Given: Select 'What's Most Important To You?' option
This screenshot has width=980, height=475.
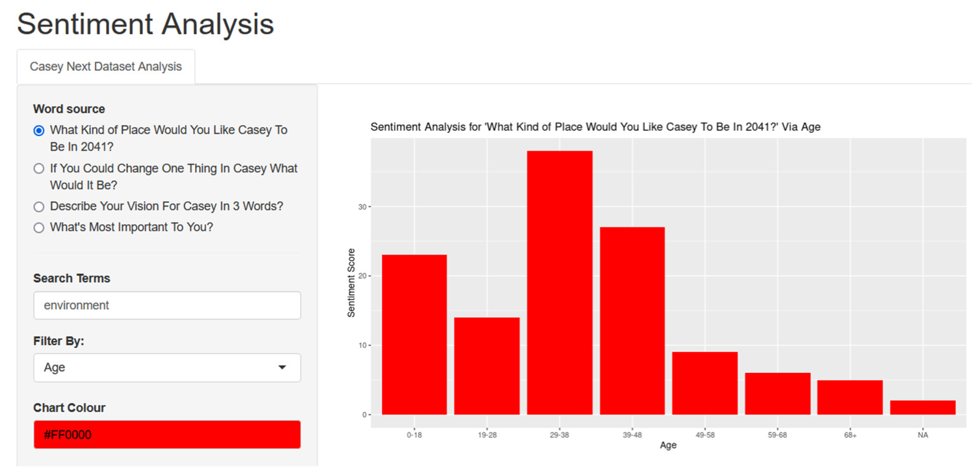Looking at the screenshot, I should (x=39, y=228).
